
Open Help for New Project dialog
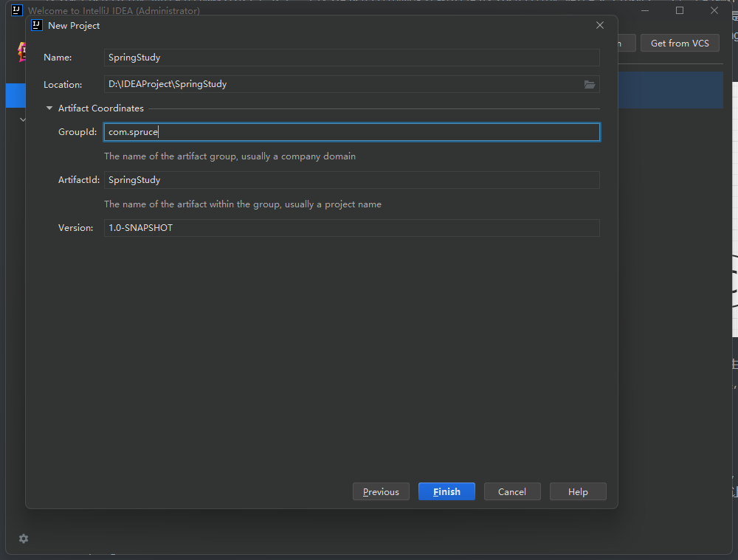pos(578,492)
